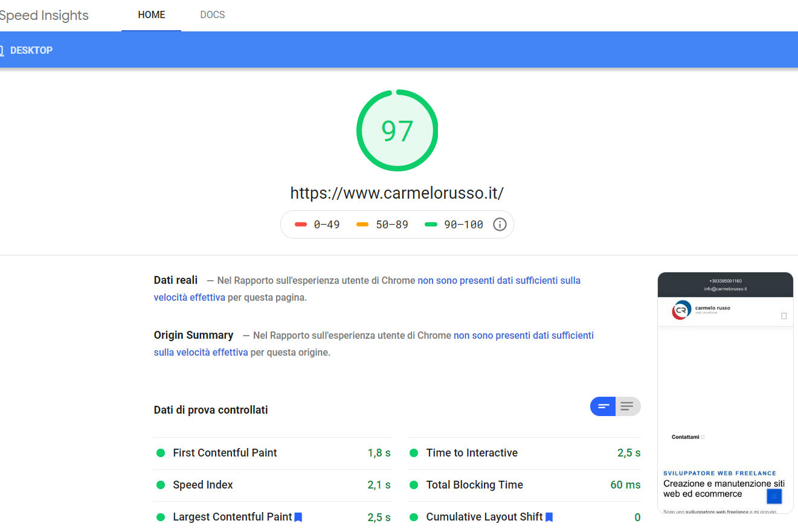Click the bookmark icon beside Cumulative Layout Shift

point(549,517)
